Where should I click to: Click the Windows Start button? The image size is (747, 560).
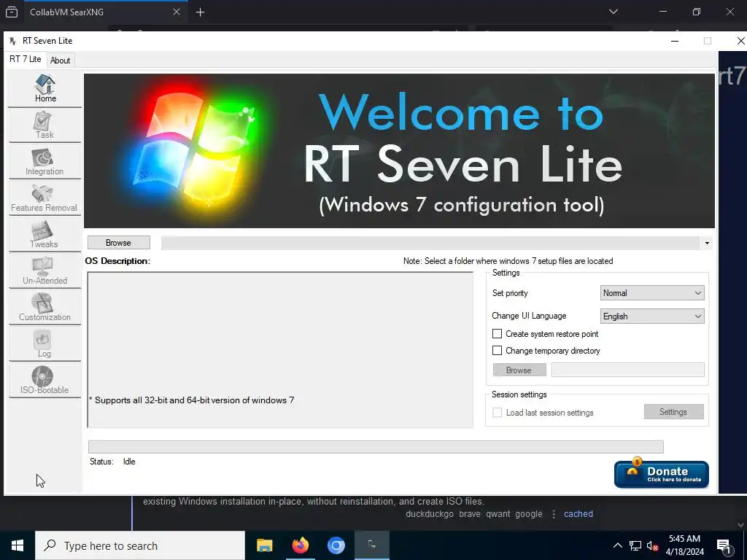tap(18, 545)
